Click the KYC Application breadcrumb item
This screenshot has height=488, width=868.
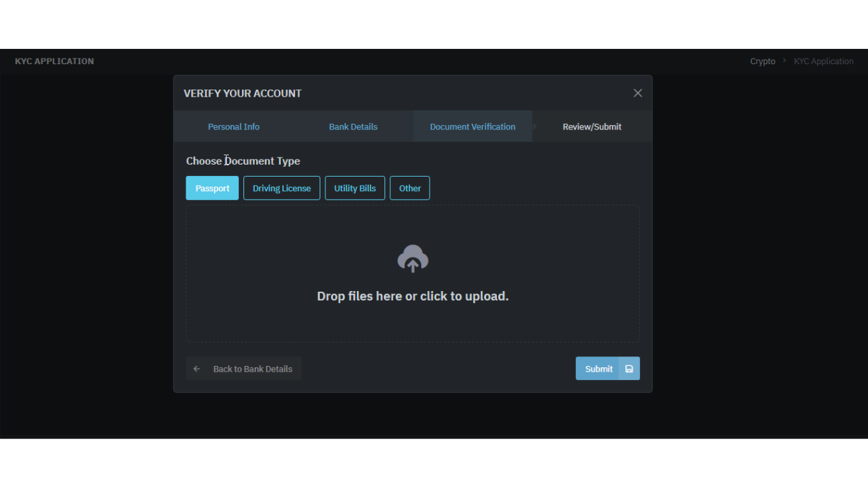[824, 62]
